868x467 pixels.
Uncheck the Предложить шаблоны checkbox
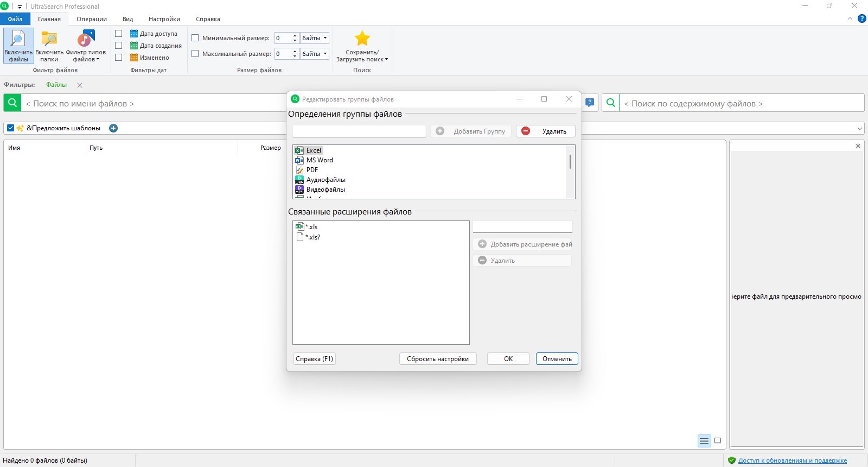10,128
